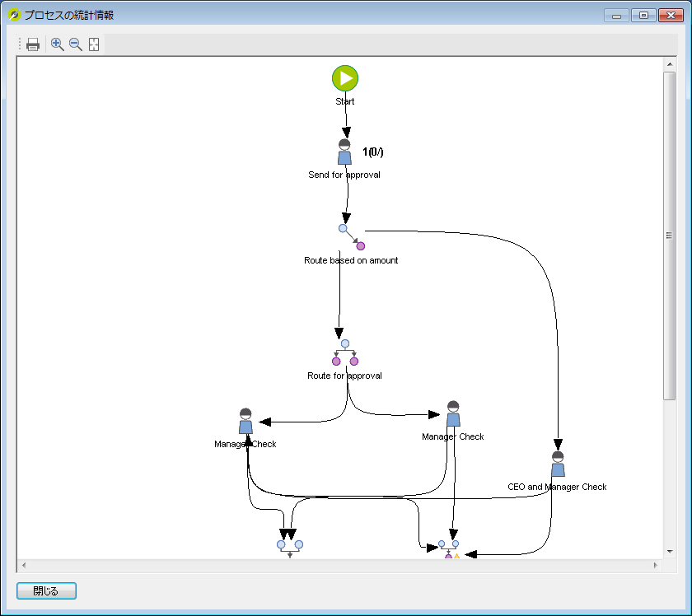This screenshot has width=692, height=616.
Task: Select the left Manager Check step icon
Action: tap(245, 421)
